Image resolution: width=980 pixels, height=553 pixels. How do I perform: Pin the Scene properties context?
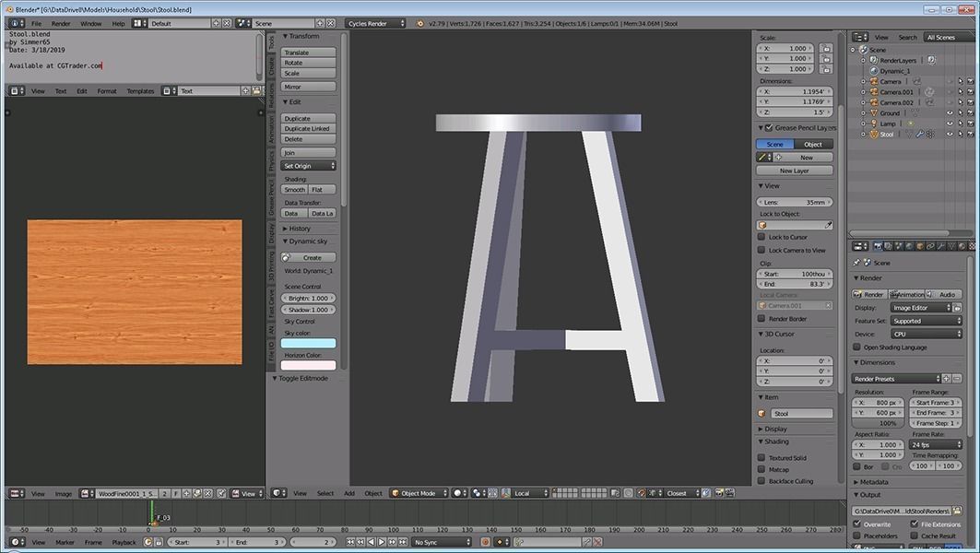(x=856, y=263)
